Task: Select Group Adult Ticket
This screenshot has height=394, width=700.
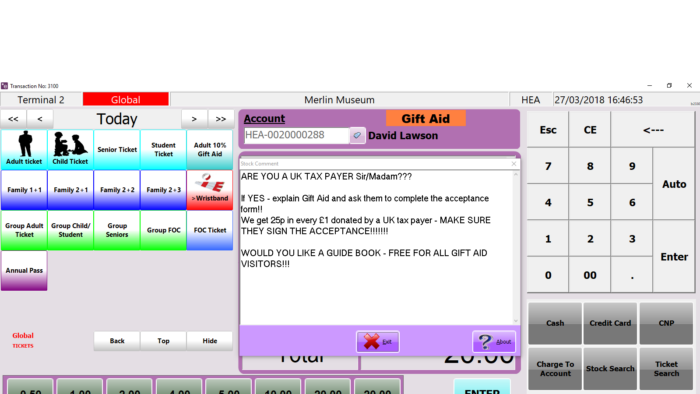Action: 24,230
